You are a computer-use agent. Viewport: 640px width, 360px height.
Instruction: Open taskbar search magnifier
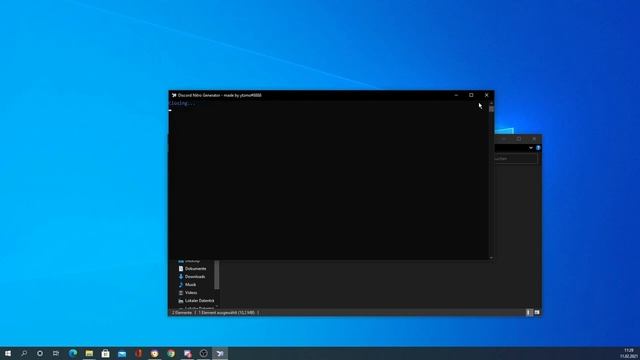tap(24, 353)
